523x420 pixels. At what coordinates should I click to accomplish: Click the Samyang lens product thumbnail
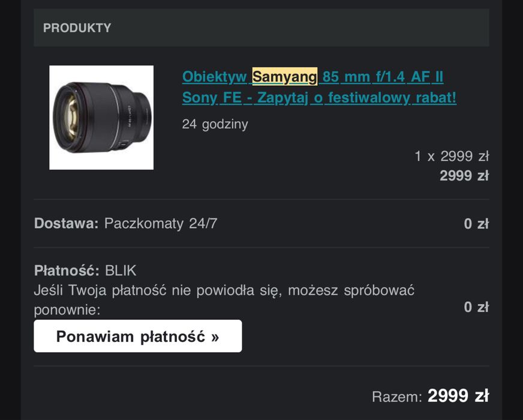(x=101, y=118)
